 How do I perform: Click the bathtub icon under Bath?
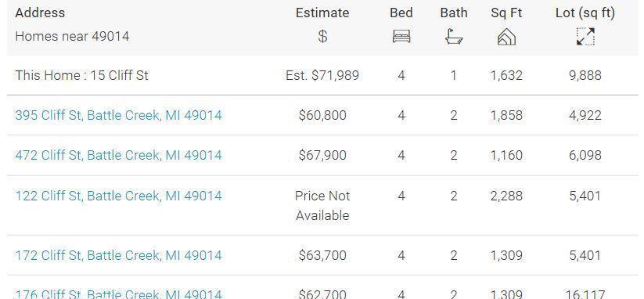tap(454, 37)
